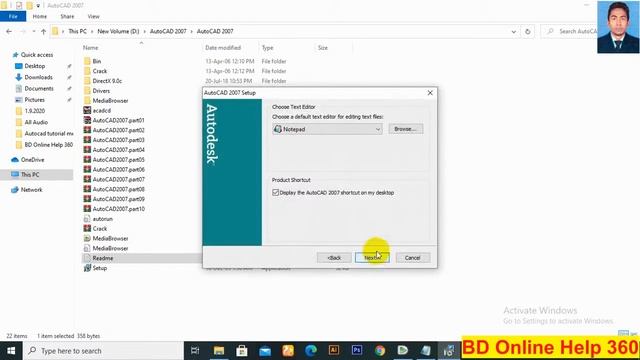Go Back in AutoCAD 2007 Setup
This screenshot has height=360, width=640.
(334, 258)
